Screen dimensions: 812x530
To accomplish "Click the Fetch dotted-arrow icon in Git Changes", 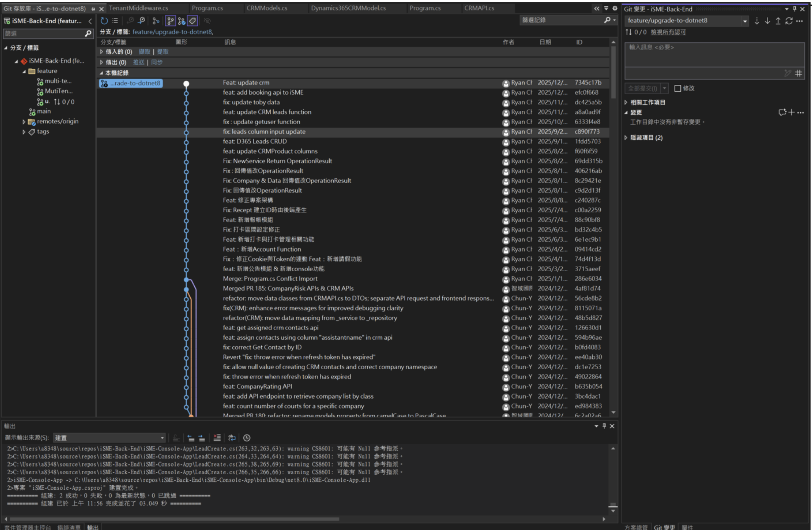I will pyautogui.click(x=757, y=21).
